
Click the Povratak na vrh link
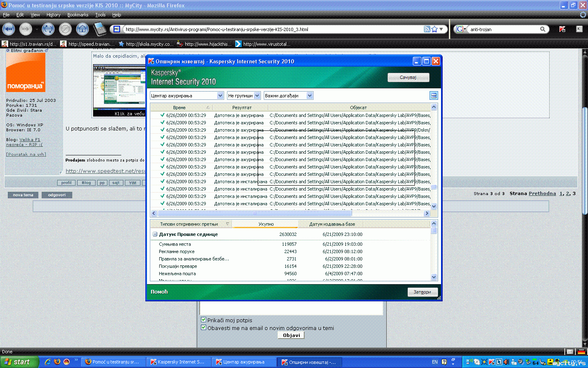click(26, 154)
